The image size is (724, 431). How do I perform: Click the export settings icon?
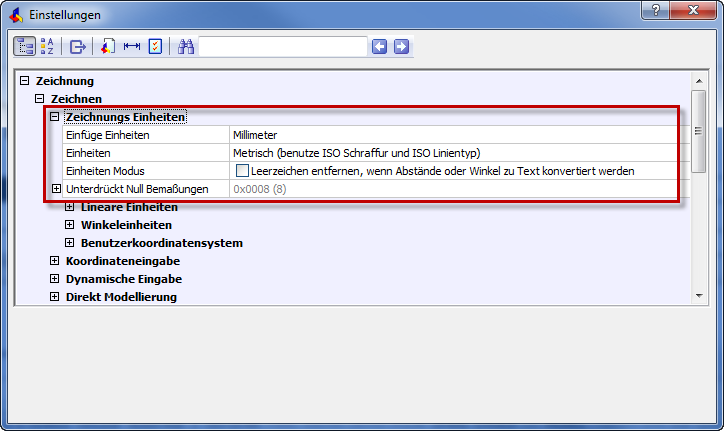click(78, 47)
